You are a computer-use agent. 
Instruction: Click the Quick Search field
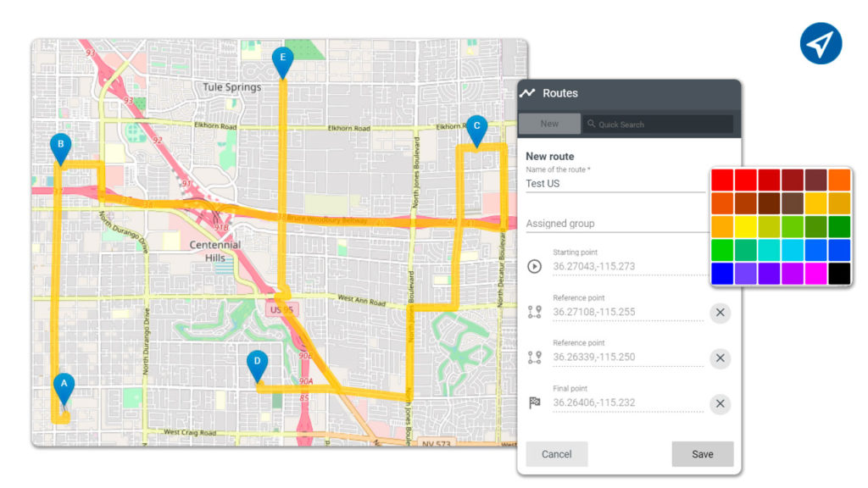[x=658, y=124]
